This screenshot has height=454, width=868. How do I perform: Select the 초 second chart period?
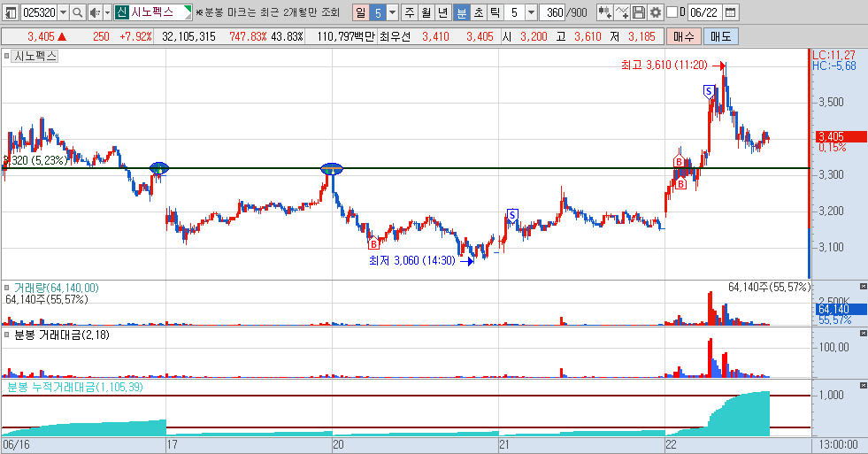(478, 12)
